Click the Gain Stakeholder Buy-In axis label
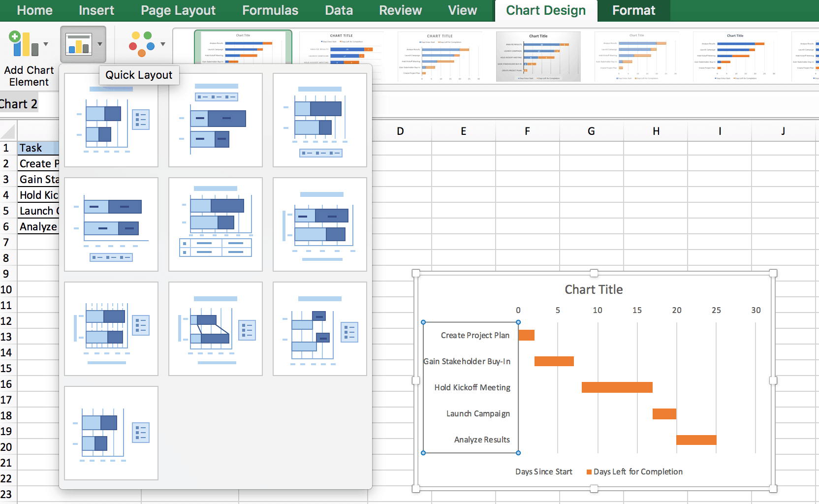Screen dimensions: 819x504 [x=468, y=361]
